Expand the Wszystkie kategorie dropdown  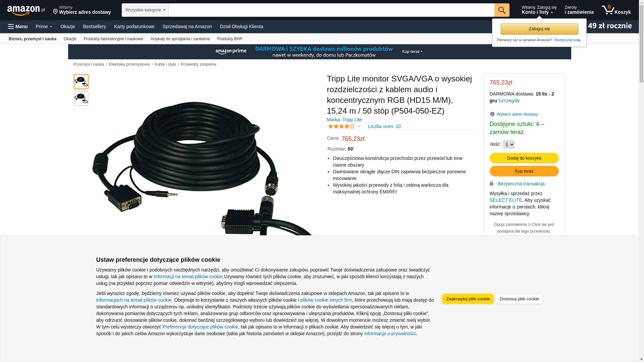click(145, 10)
